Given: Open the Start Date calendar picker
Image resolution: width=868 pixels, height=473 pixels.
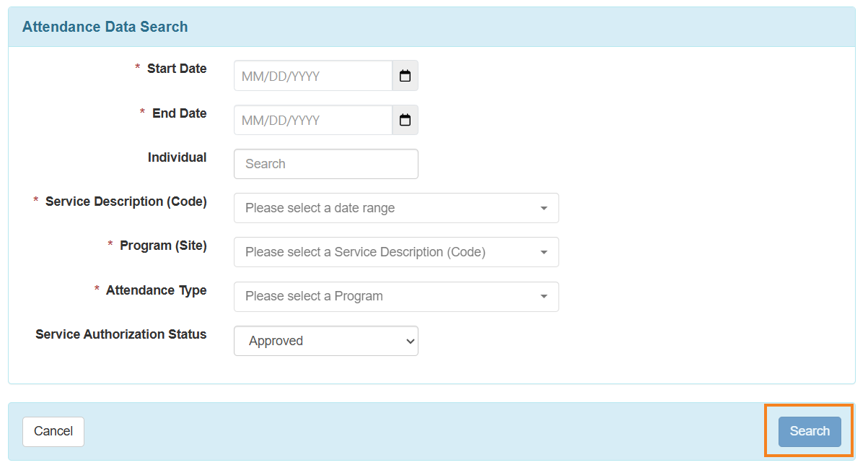Looking at the screenshot, I should click(405, 76).
